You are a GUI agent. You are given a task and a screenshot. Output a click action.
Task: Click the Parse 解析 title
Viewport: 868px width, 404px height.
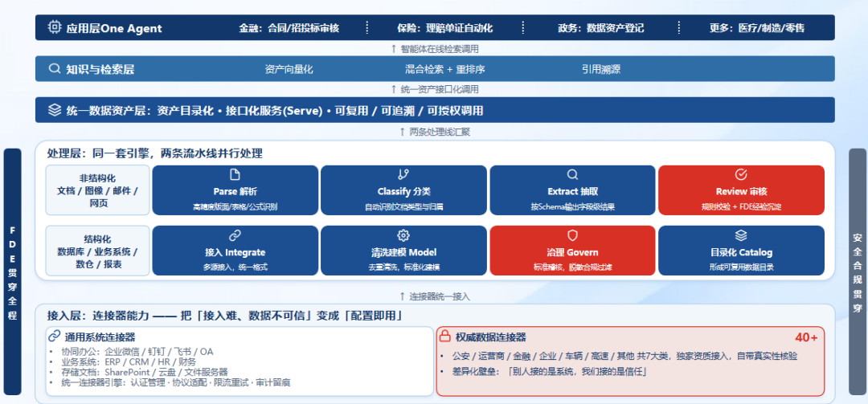click(x=235, y=191)
